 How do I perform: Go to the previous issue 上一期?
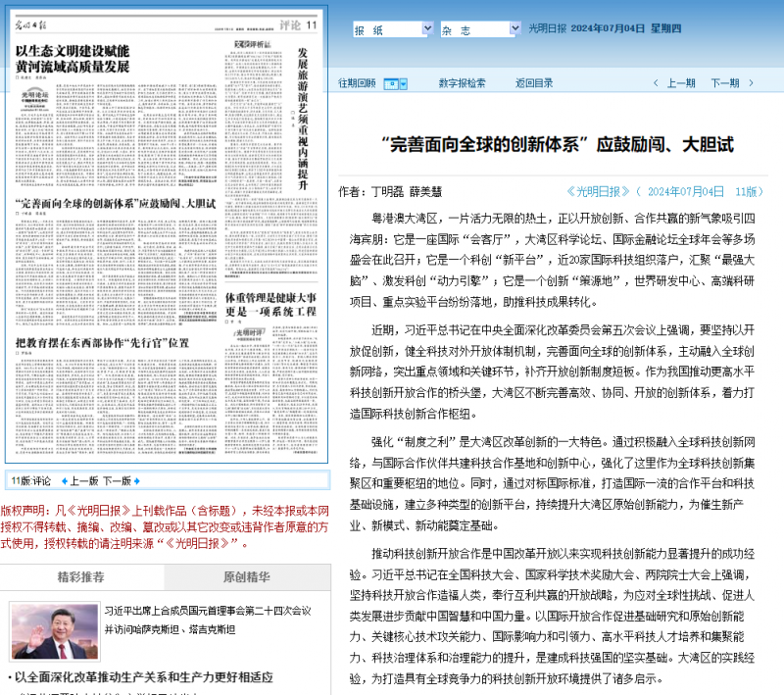pyautogui.click(x=681, y=83)
